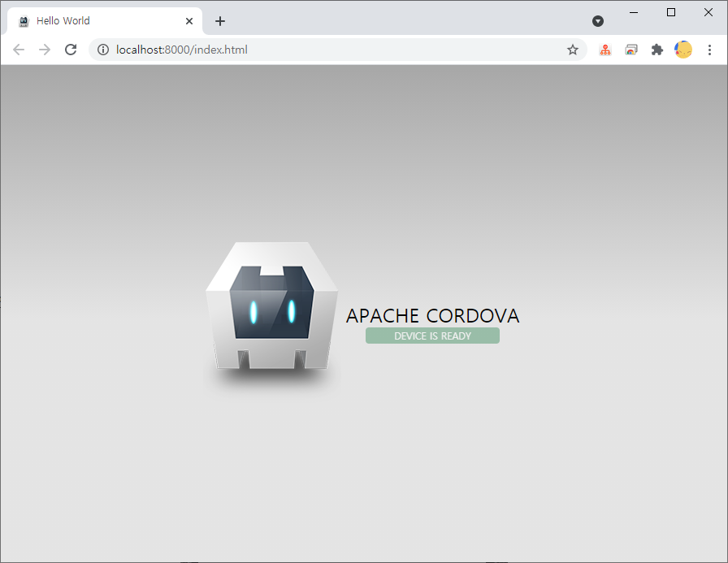Screen dimensions: 728x563
Task: Open a new tab
Action: 220,21
